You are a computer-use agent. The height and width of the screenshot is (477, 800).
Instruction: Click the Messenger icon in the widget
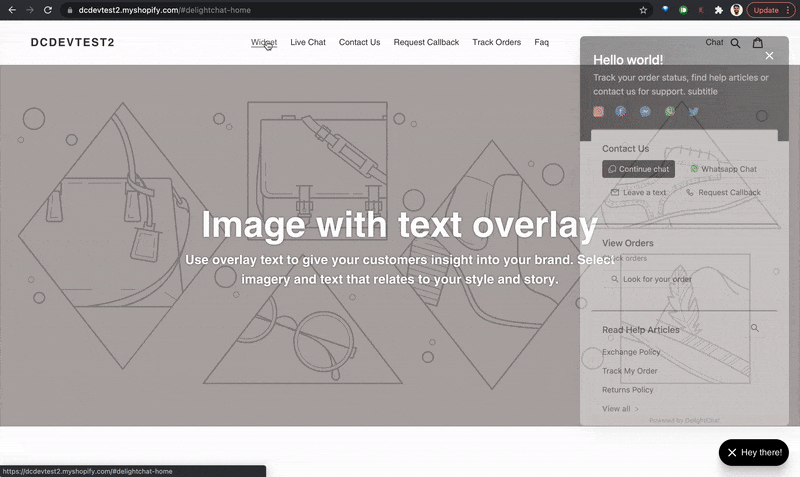[645, 111]
